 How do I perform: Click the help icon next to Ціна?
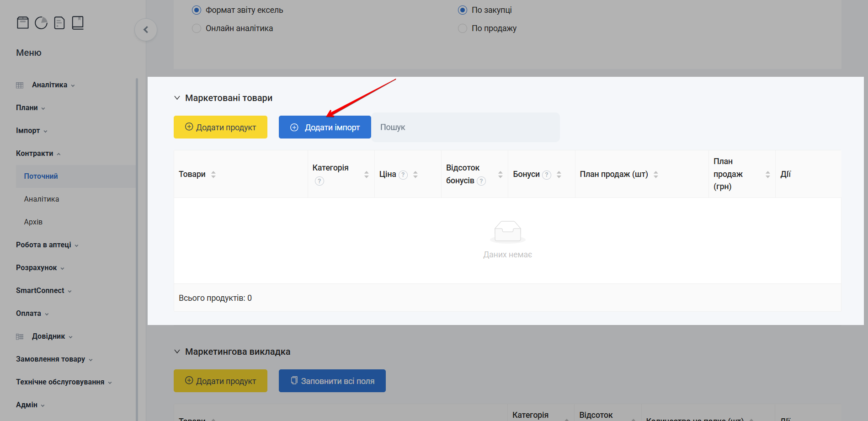[403, 175]
